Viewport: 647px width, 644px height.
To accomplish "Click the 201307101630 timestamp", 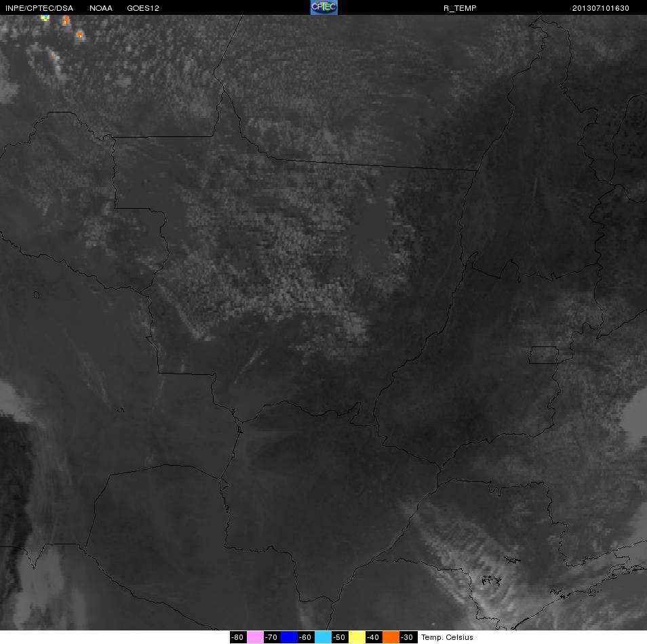I will pyautogui.click(x=600, y=8).
